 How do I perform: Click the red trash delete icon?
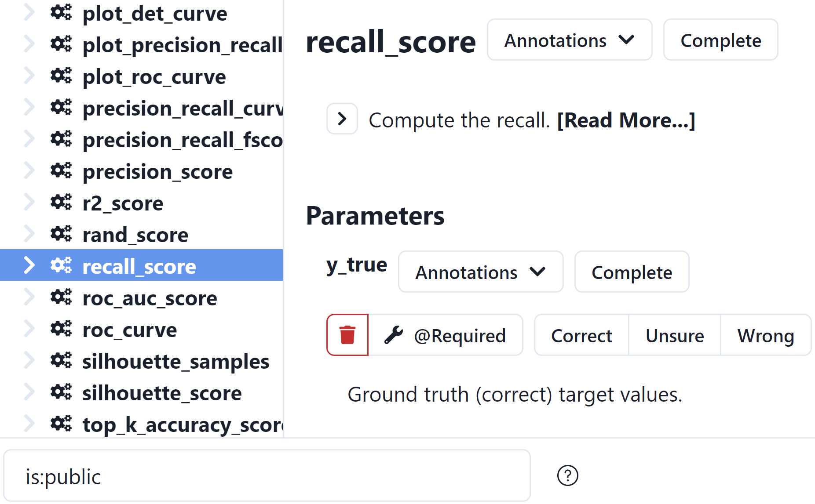347,335
